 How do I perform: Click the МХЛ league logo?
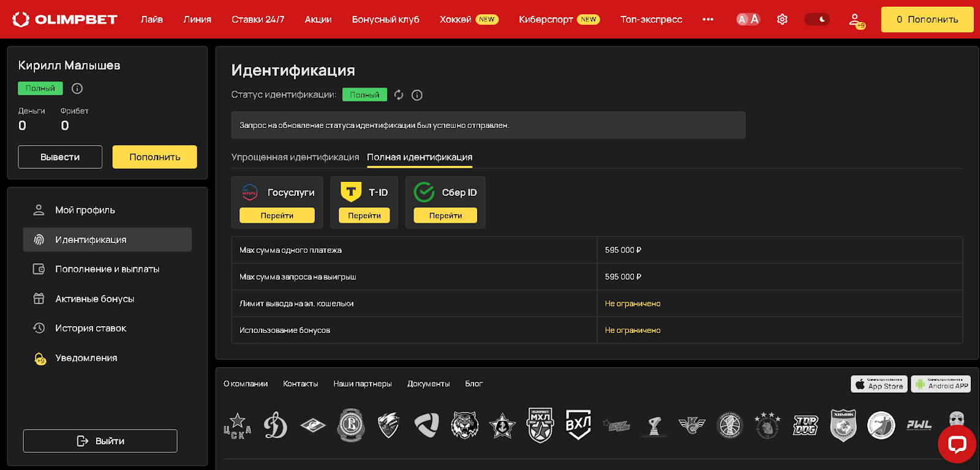[540, 425]
